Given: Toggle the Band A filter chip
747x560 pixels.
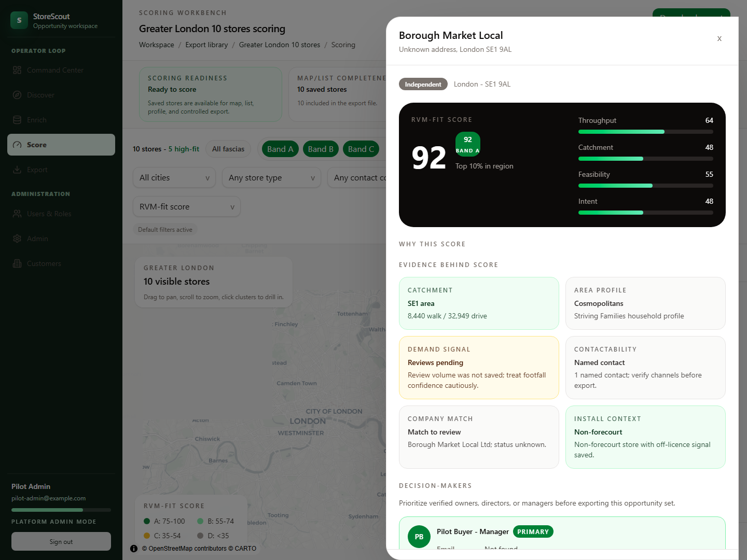Looking at the screenshot, I should click(280, 149).
